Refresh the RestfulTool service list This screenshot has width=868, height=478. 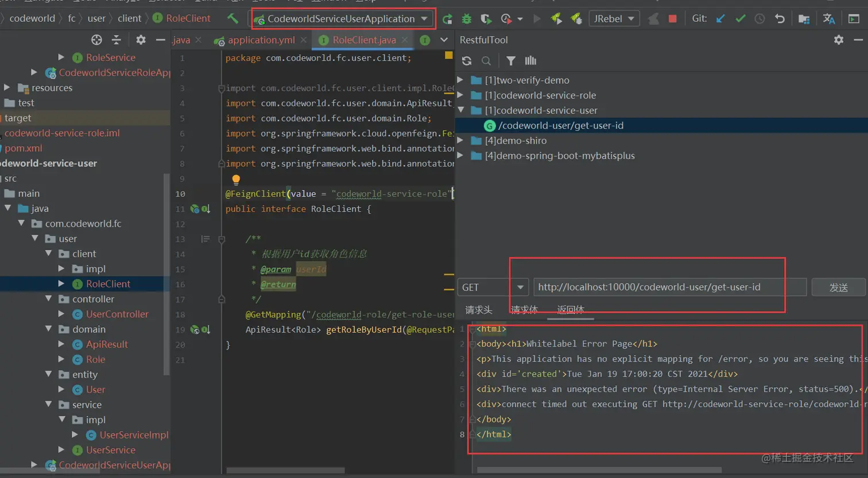pyautogui.click(x=467, y=61)
